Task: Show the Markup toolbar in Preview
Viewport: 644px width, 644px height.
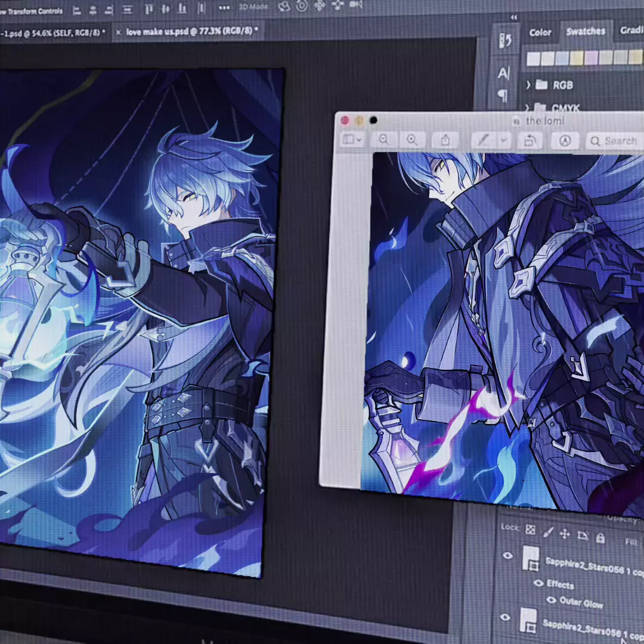Action: [565, 141]
